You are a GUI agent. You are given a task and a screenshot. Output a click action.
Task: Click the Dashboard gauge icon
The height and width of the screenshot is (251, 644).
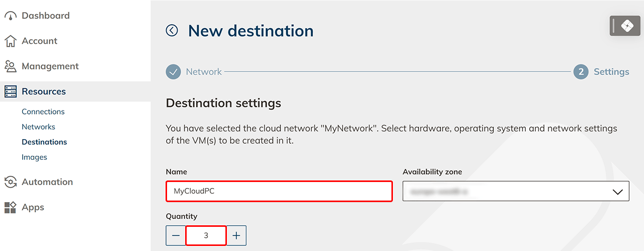11,16
